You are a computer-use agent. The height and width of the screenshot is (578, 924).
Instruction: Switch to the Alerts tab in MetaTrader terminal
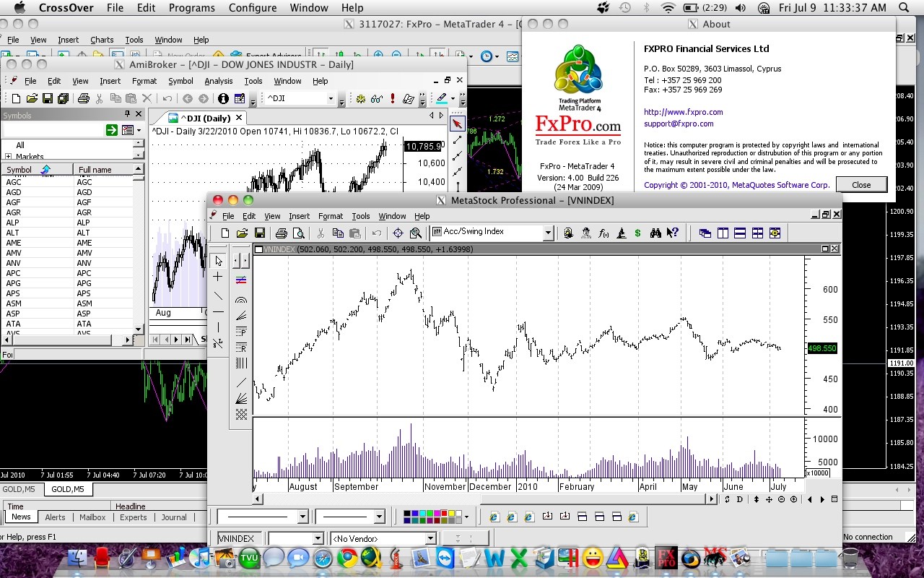(x=55, y=517)
